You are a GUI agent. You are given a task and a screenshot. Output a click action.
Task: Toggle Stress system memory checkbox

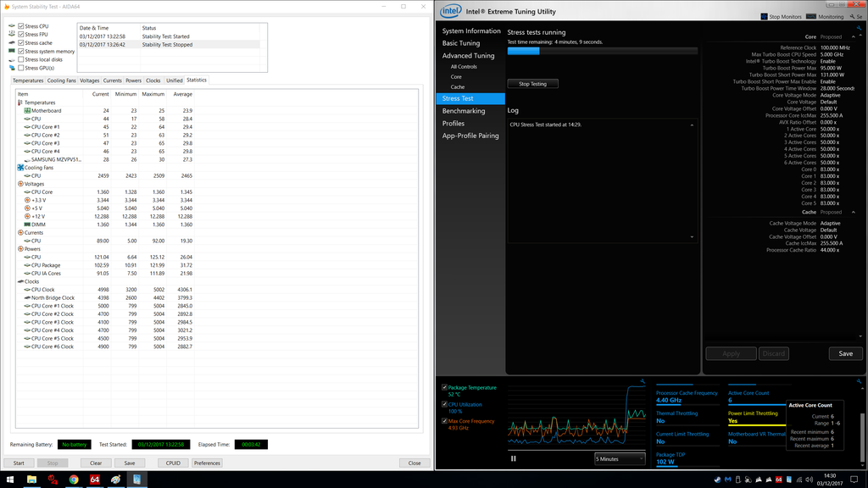click(x=21, y=52)
